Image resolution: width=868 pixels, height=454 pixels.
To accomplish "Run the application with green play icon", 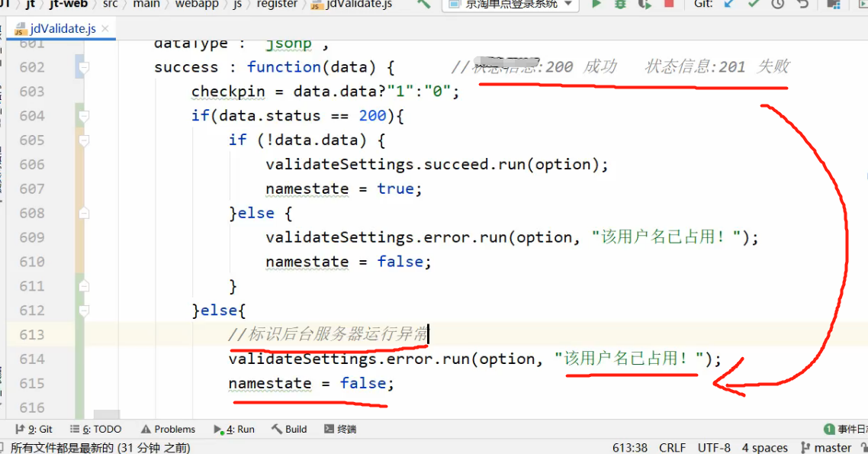I will (596, 4).
